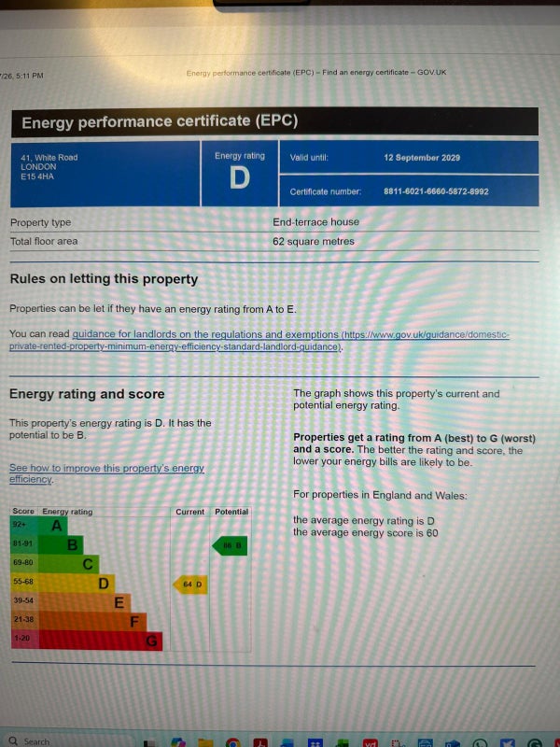The height and width of the screenshot is (747, 560).
Task: Click the potential 86 B arrow marker
Action: click(x=230, y=545)
